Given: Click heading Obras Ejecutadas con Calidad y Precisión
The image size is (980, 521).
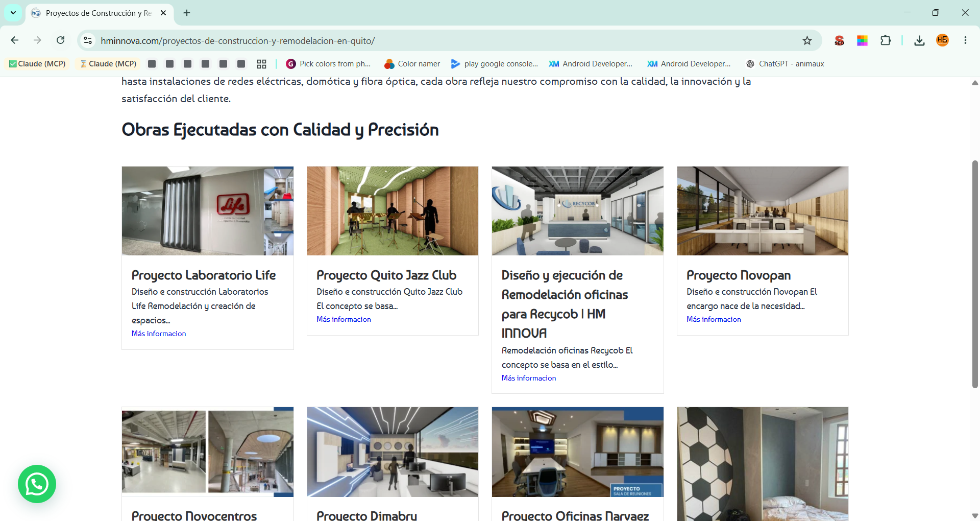Looking at the screenshot, I should pyautogui.click(x=280, y=130).
